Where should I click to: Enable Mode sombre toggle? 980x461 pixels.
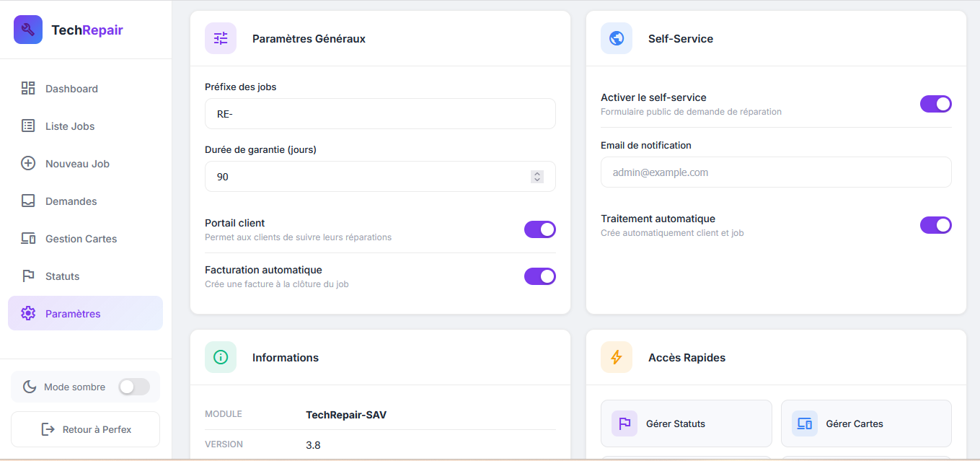[x=134, y=387]
